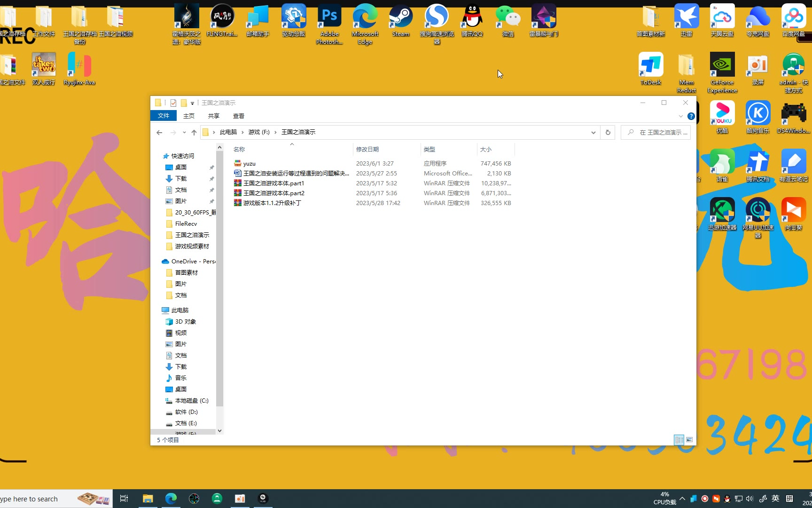
Task: Open the 查看 ribbon tab
Action: coord(238,116)
